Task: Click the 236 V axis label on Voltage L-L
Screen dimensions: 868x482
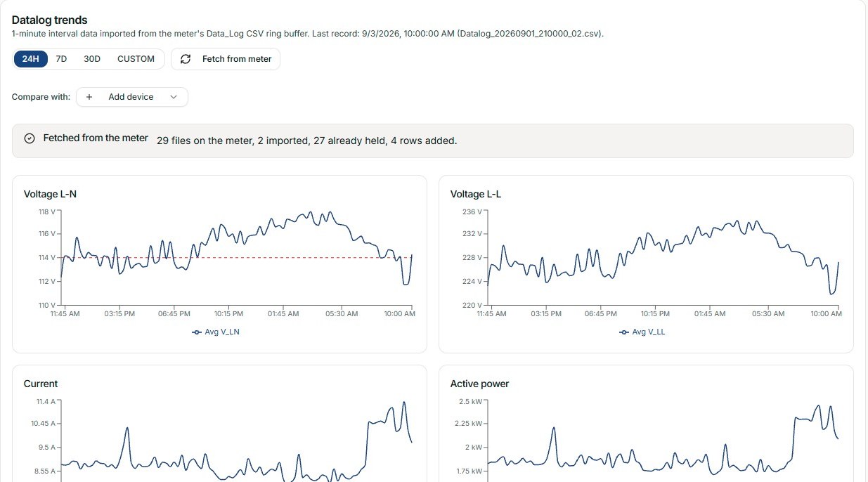Action: (473, 211)
